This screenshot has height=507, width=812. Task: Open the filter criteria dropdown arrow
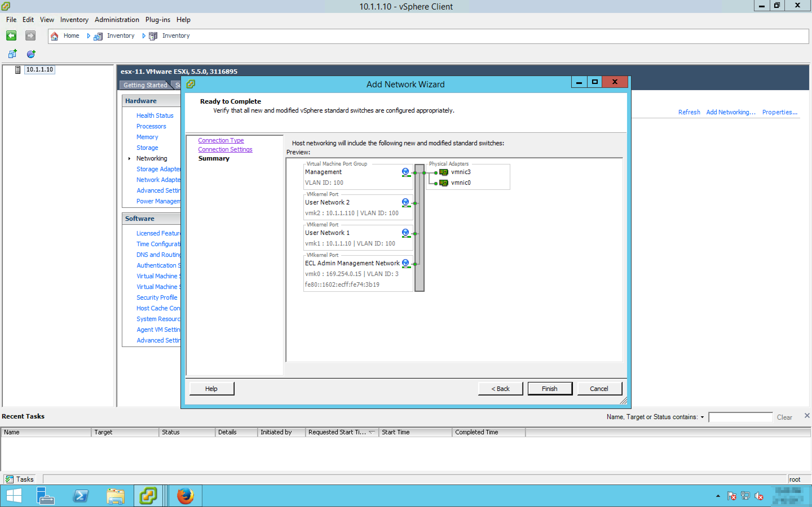[x=702, y=417]
